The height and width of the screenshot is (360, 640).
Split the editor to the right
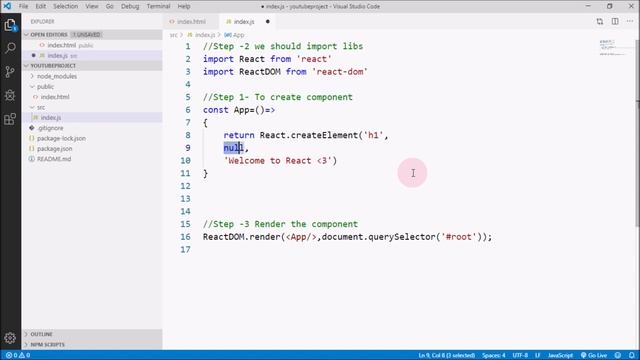(x=615, y=22)
